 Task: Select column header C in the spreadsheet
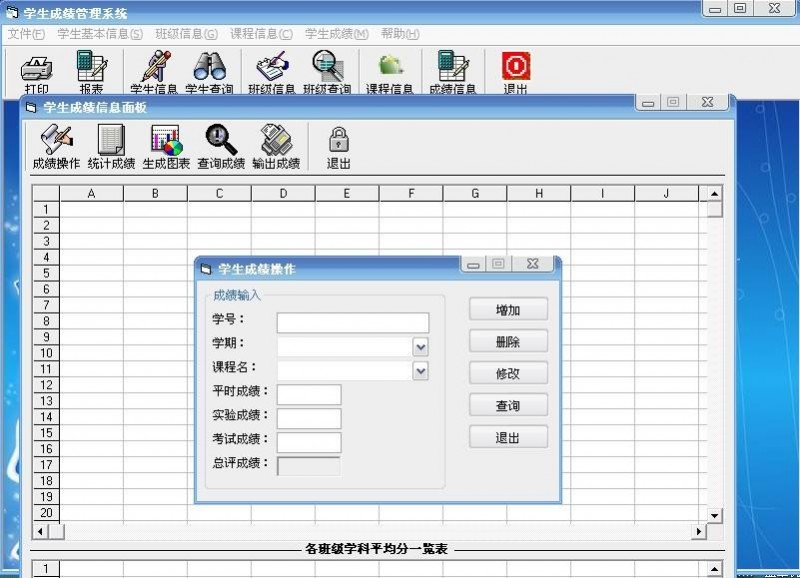click(x=219, y=194)
